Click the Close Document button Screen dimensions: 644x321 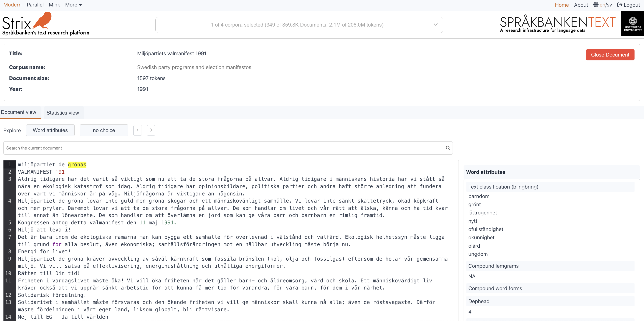(x=610, y=55)
